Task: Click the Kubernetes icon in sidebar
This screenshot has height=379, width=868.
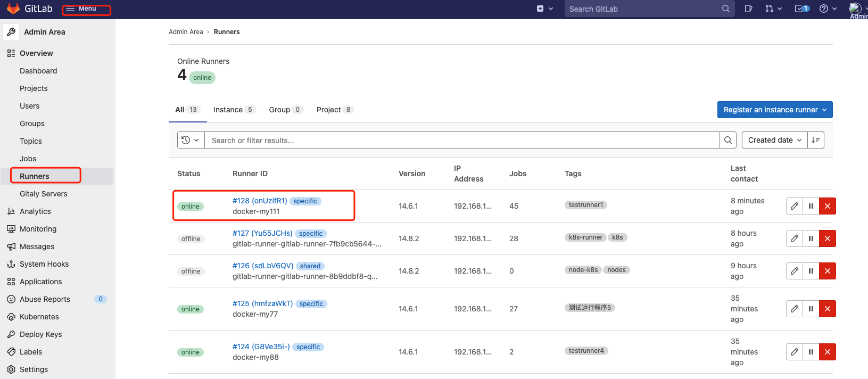Action: (x=11, y=317)
